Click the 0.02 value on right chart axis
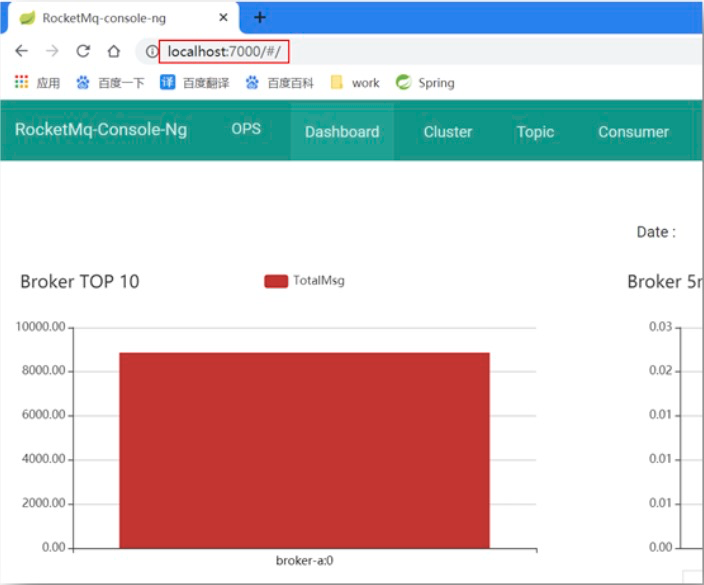Viewport: 704px width, 585px height. click(660, 370)
